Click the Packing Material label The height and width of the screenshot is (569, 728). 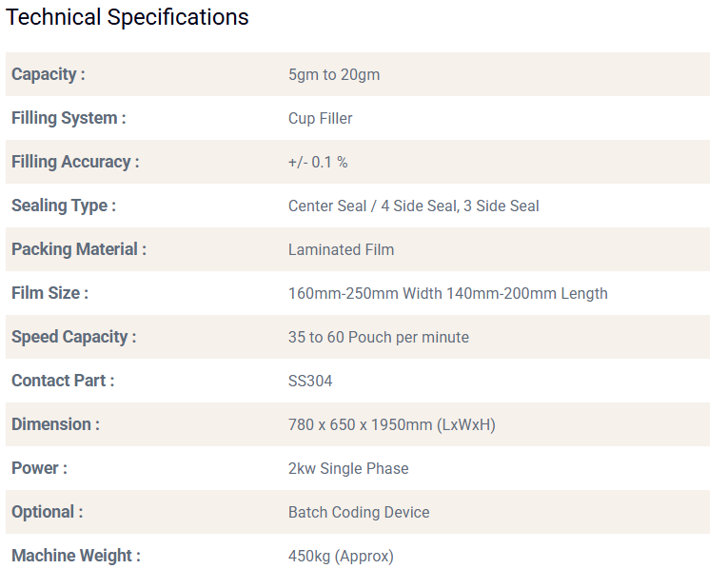(x=79, y=249)
